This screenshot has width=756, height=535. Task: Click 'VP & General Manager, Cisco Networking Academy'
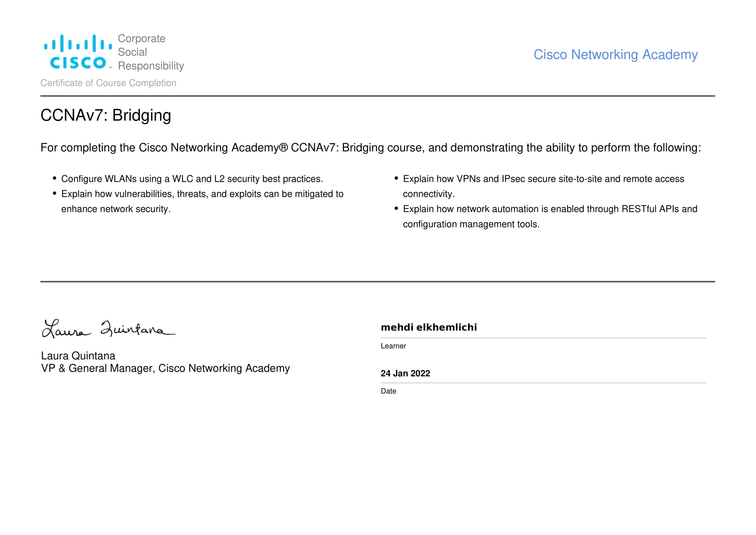point(165,368)
